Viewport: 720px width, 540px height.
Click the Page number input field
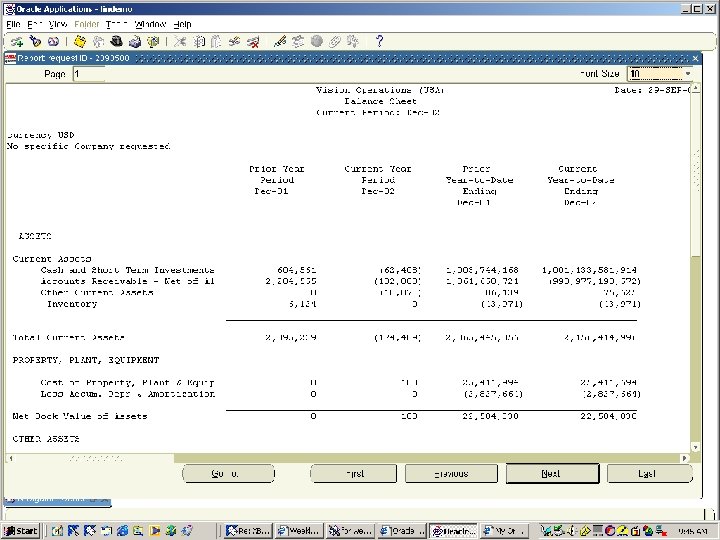(x=89, y=74)
